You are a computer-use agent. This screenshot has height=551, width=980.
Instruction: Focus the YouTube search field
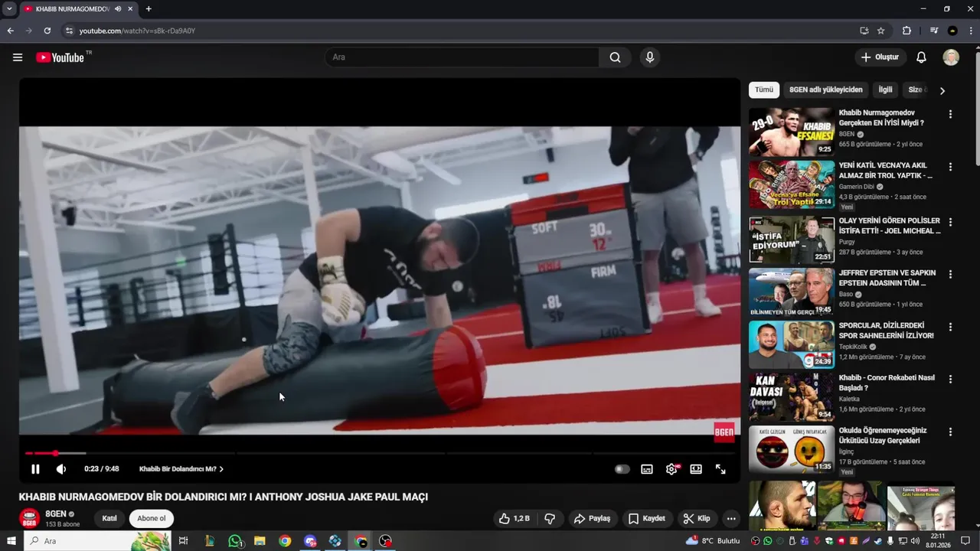point(462,57)
